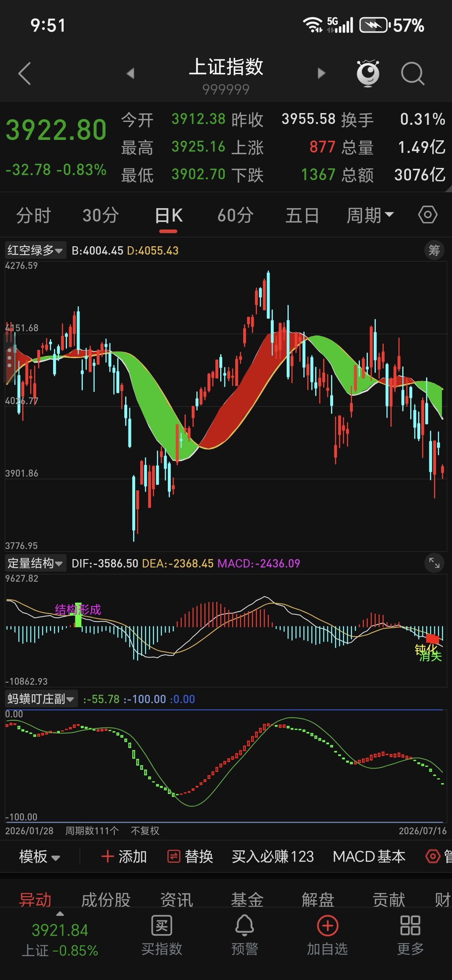Tap the Wi-Fi status icon
Screen dimensions: 452x980
point(313,25)
